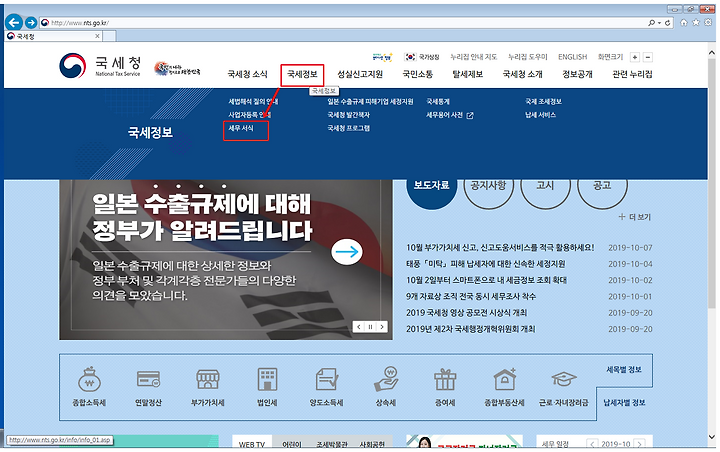Select 국세통계 in the submenu

pos(438,102)
